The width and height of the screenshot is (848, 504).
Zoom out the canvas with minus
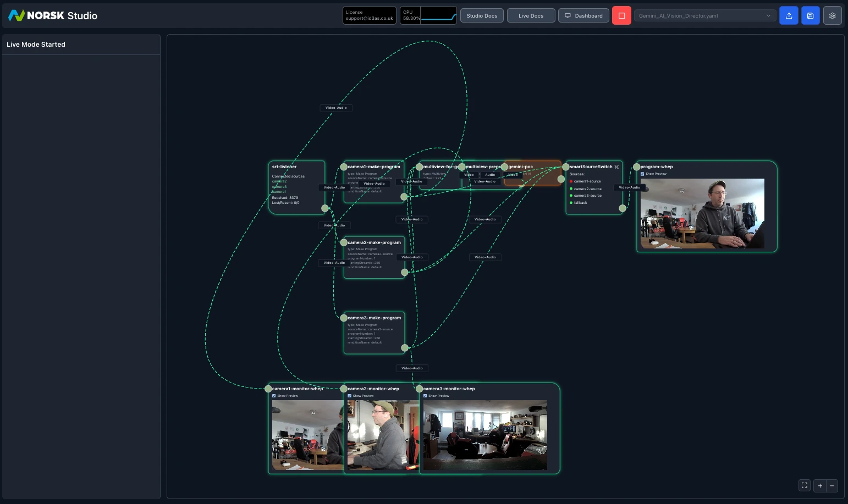(x=832, y=485)
